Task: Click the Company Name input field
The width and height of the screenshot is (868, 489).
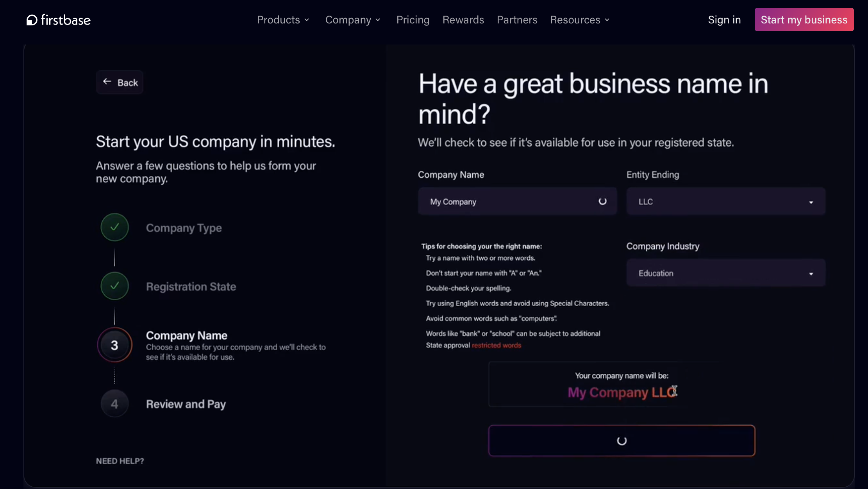Action: [x=517, y=201]
